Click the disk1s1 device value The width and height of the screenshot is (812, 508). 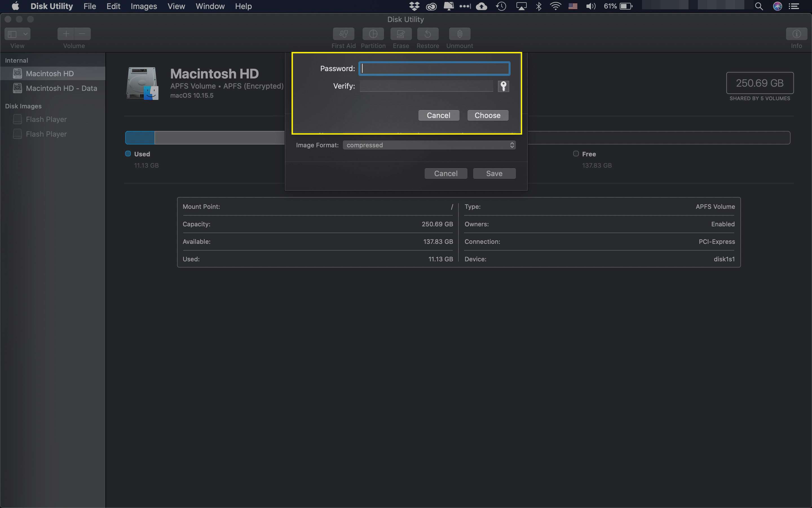[724, 259]
